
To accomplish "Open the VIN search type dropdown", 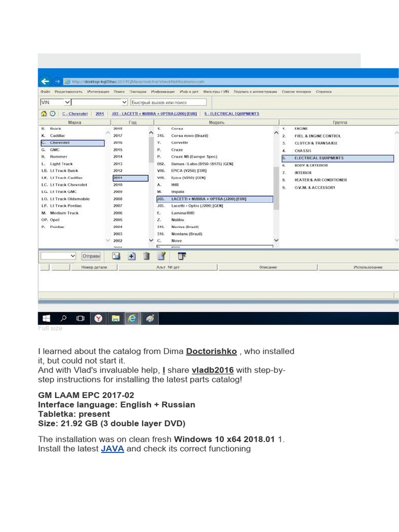I will tap(68, 102).
